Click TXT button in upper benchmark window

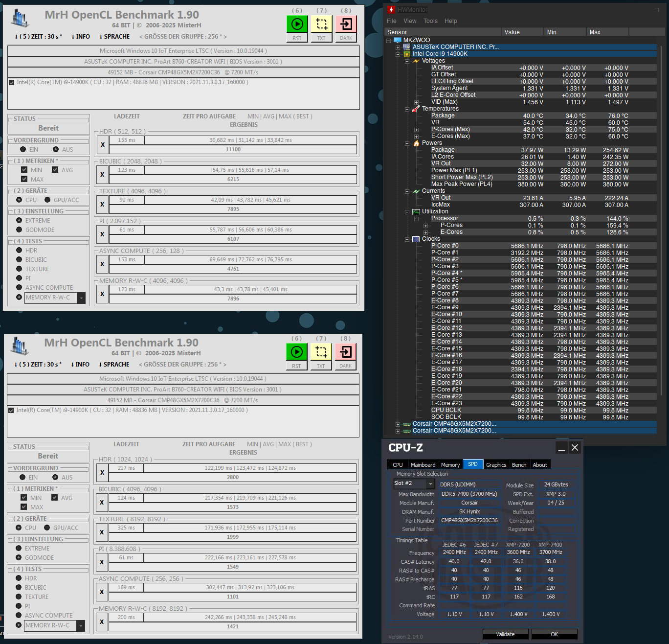(x=321, y=38)
